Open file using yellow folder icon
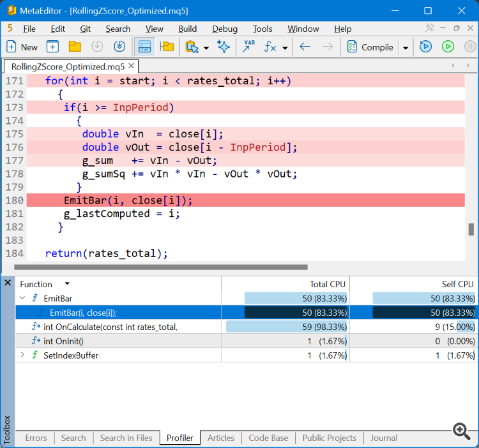Viewport: 479px width, 448px height. click(x=75, y=47)
